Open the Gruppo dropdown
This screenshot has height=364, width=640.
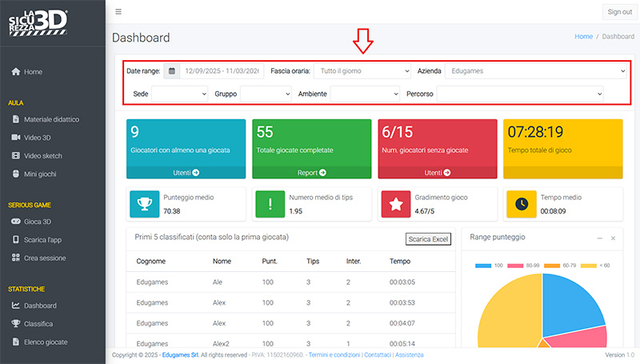click(266, 94)
